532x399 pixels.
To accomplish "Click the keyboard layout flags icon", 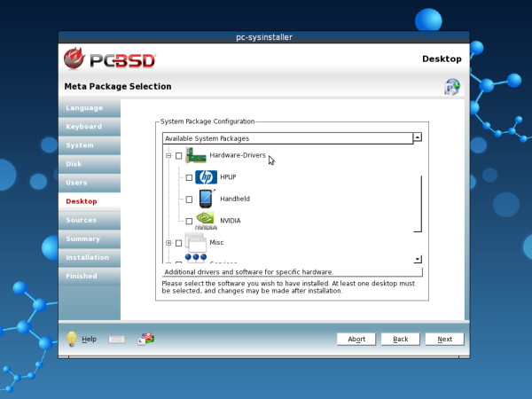I will tap(146, 339).
